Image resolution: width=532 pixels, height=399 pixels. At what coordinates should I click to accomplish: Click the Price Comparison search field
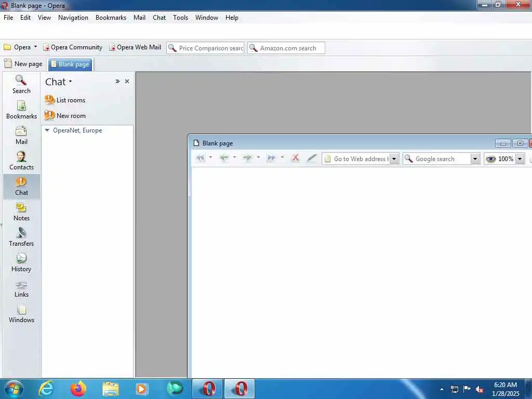(x=205, y=48)
